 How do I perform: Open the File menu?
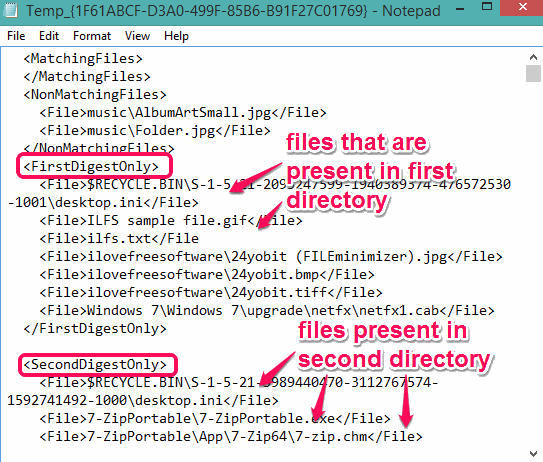16,36
